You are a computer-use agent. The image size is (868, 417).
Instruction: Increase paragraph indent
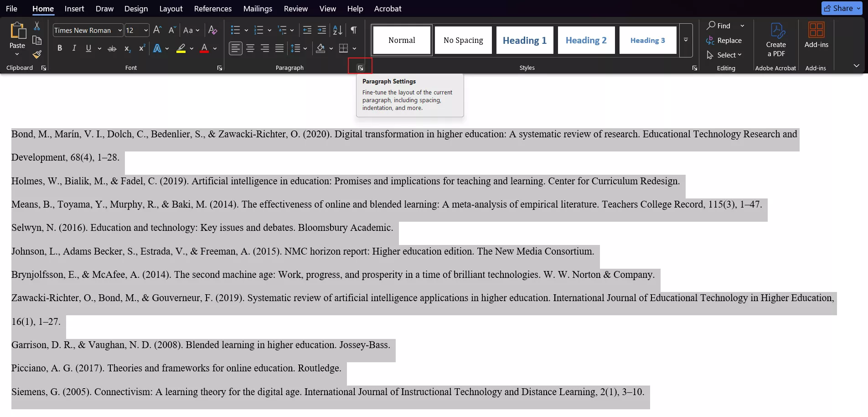(322, 30)
